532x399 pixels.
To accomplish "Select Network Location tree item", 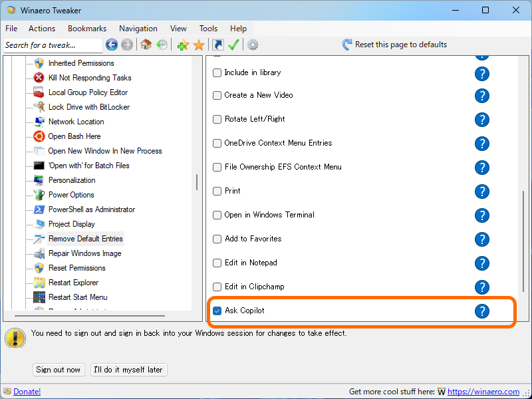I will pyautogui.click(x=76, y=122).
